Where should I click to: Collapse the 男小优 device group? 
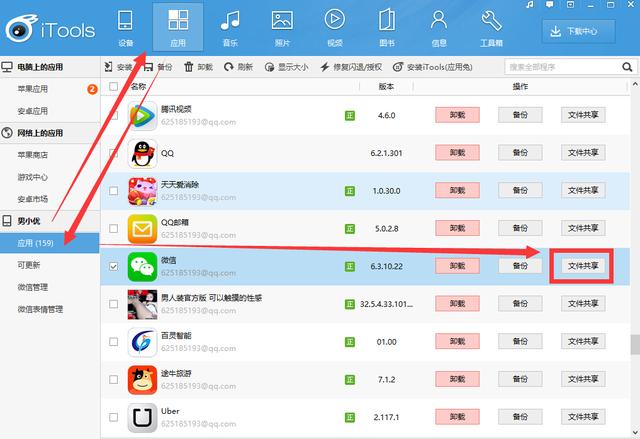(8, 219)
